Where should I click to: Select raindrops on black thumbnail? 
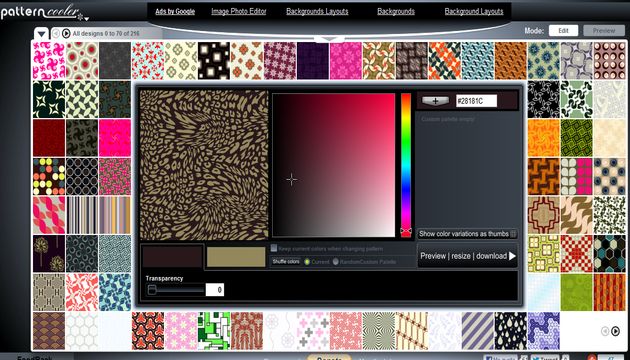pyautogui.click(x=510, y=331)
